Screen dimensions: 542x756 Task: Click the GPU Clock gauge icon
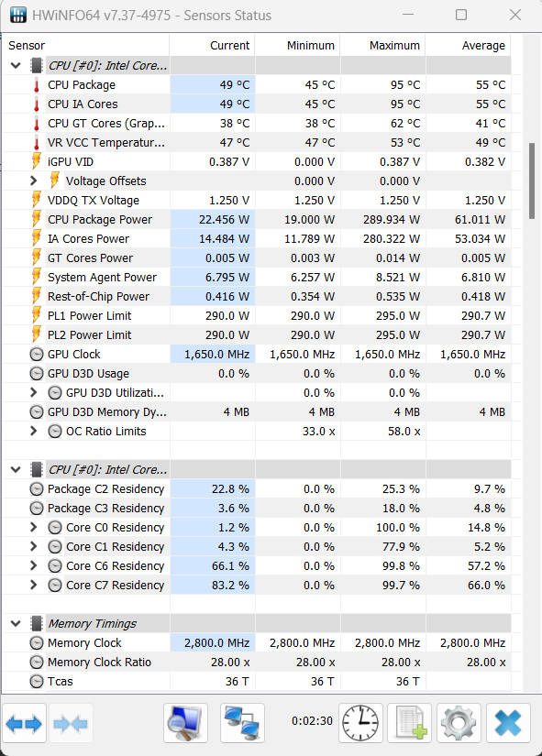tap(36, 355)
